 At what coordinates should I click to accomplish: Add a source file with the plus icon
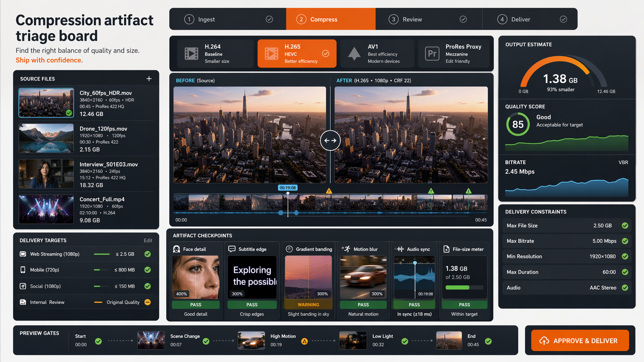[x=149, y=79]
